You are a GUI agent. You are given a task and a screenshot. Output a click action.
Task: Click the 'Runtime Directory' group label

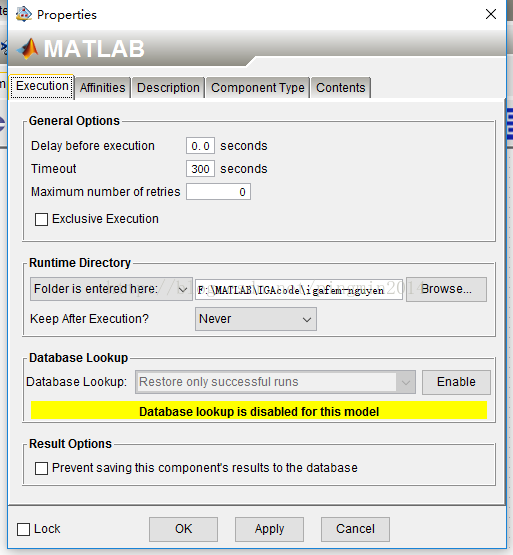point(80,263)
